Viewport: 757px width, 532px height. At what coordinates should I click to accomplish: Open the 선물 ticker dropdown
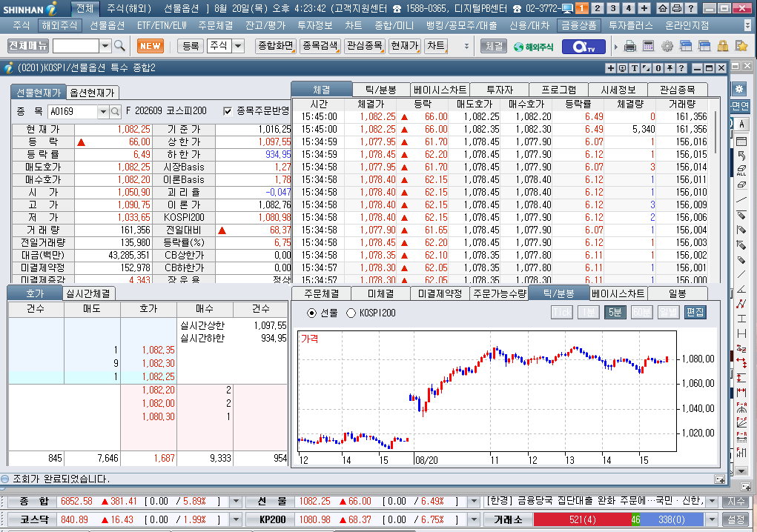(474, 502)
